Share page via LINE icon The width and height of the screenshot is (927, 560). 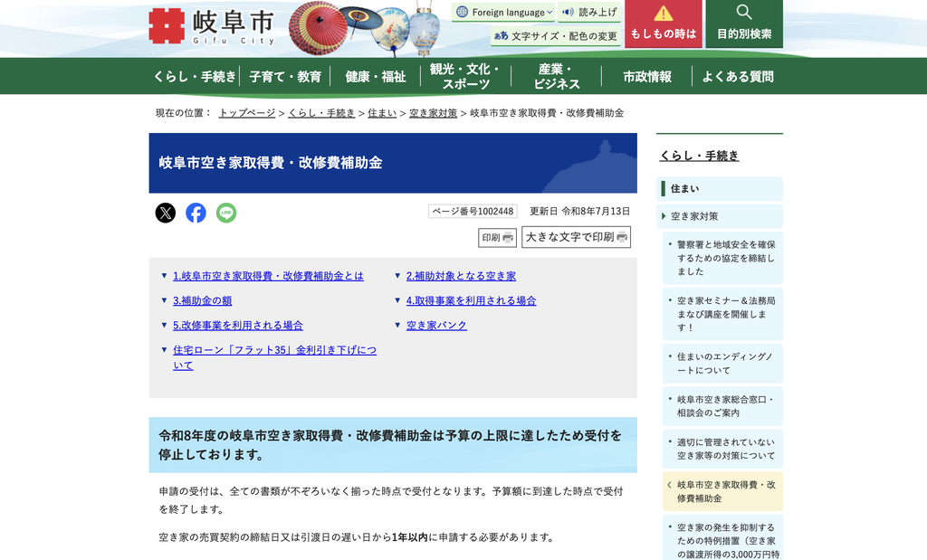[225, 213]
